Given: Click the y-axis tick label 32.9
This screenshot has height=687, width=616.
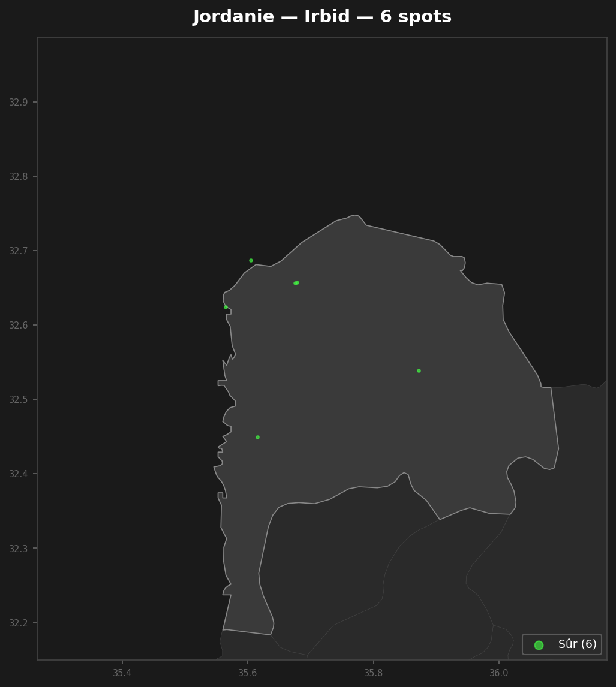Looking at the screenshot, I should [18, 102].
